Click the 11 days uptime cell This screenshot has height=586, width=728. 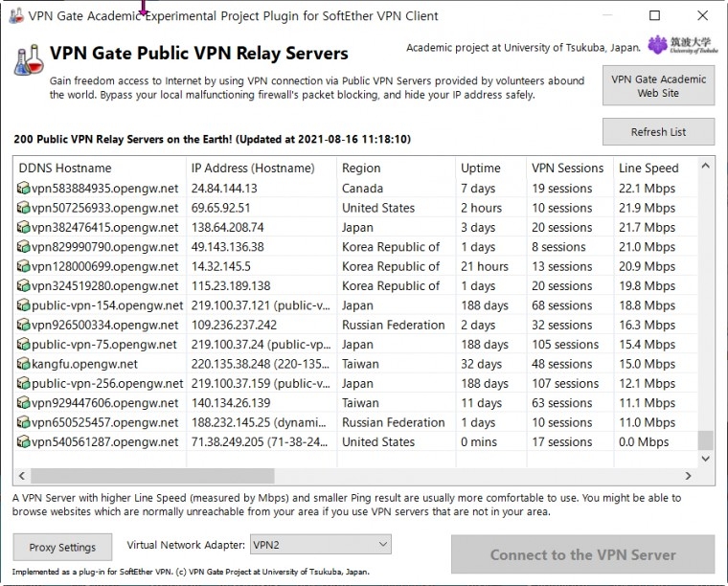pyautogui.click(x=481, y=403)
